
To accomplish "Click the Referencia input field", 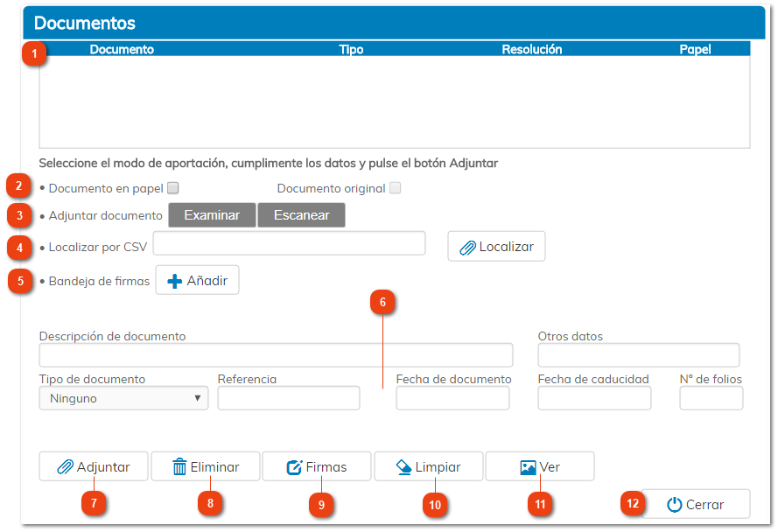I will [289, 397].
